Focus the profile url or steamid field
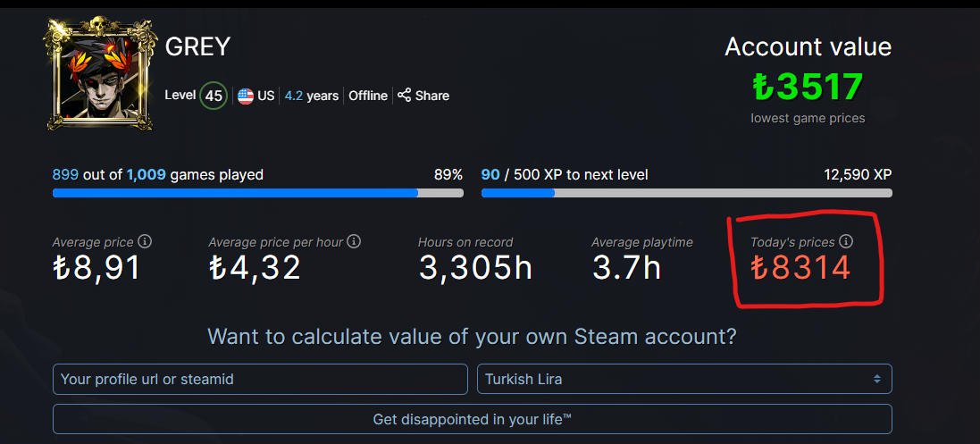This screenshot has width=980, height=444. coord(260,379)
